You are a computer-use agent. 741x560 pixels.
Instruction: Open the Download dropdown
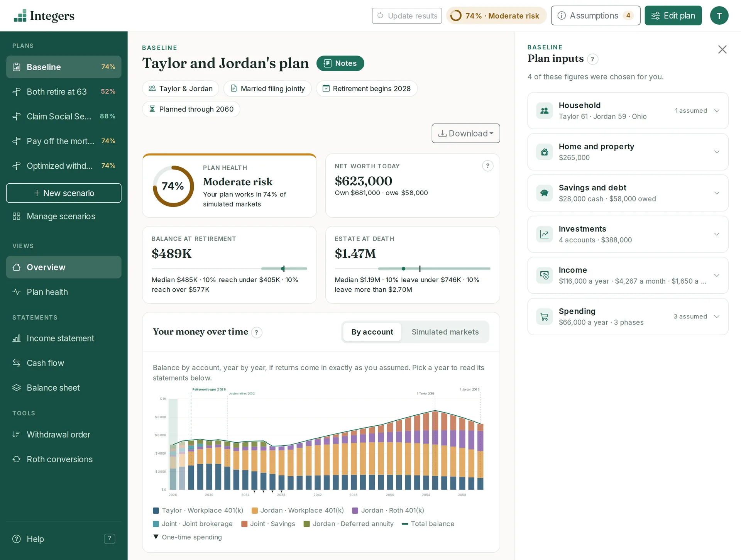coord(465,133)
